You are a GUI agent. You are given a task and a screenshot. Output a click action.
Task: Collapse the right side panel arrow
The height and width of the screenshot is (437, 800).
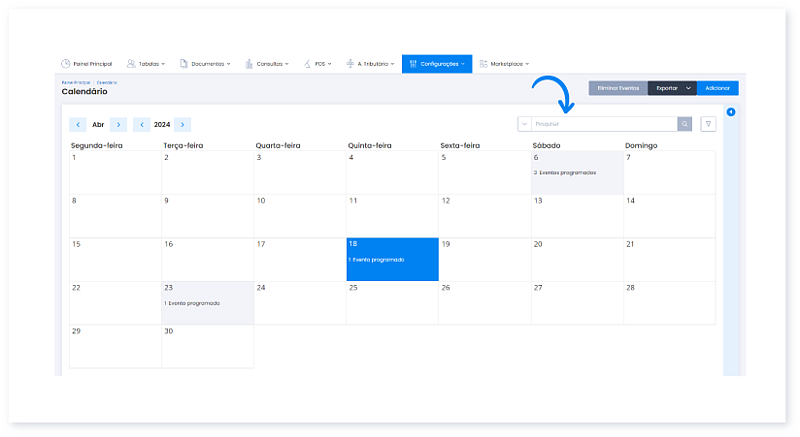(731, 111)
